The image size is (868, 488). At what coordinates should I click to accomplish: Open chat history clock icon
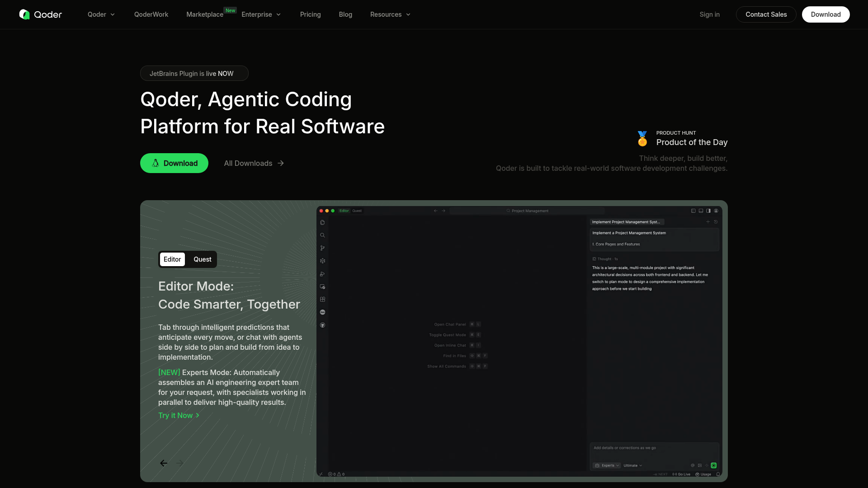716,222
